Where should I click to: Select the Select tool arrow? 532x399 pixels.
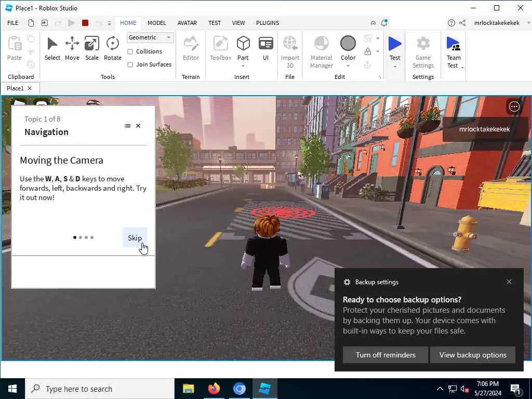[x=52, y=48]
